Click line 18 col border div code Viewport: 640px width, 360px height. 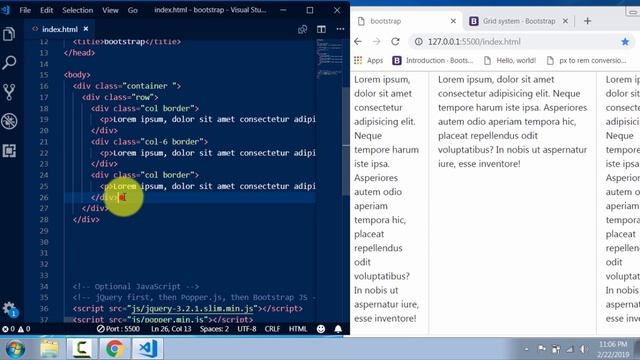point(145,108)
